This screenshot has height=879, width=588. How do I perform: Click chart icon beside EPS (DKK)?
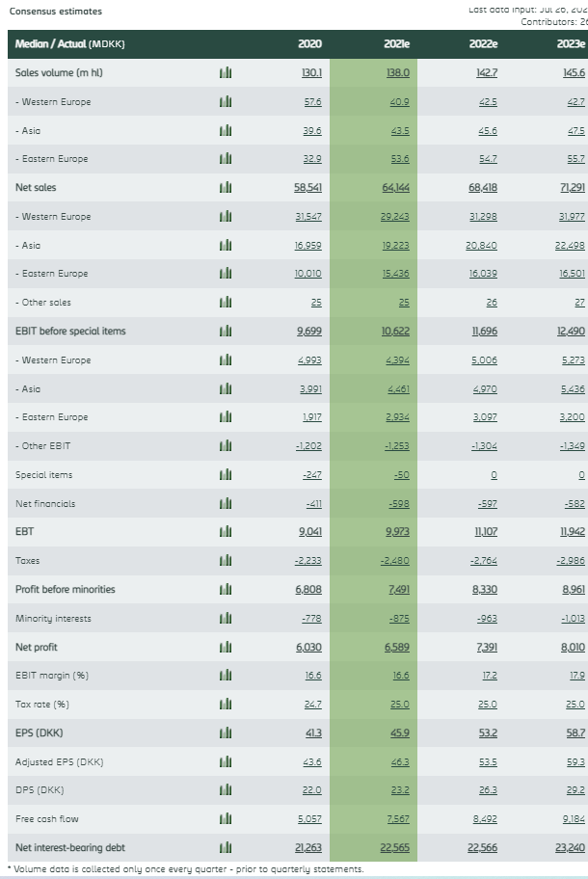click(x=226, y=733)
